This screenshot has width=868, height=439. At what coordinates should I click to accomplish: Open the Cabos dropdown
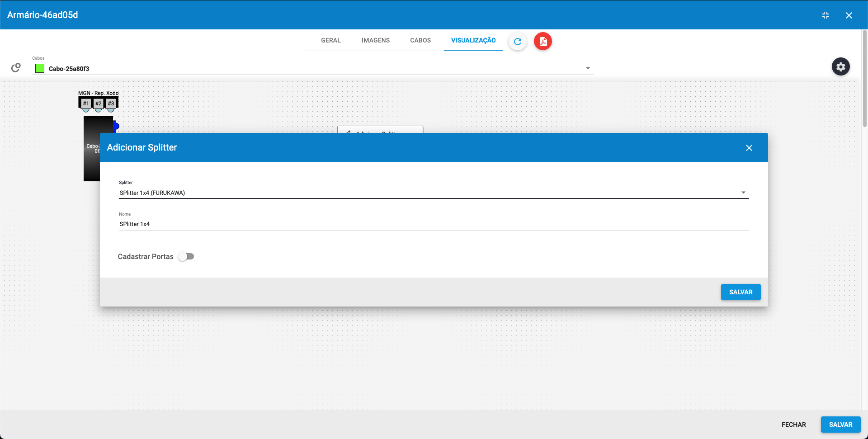click(587, 67)
